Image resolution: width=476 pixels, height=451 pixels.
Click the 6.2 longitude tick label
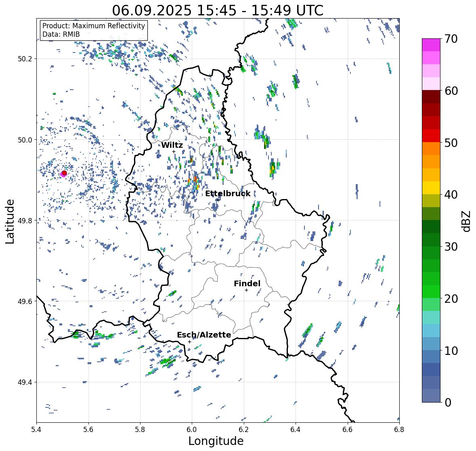[x=244, y=430]
